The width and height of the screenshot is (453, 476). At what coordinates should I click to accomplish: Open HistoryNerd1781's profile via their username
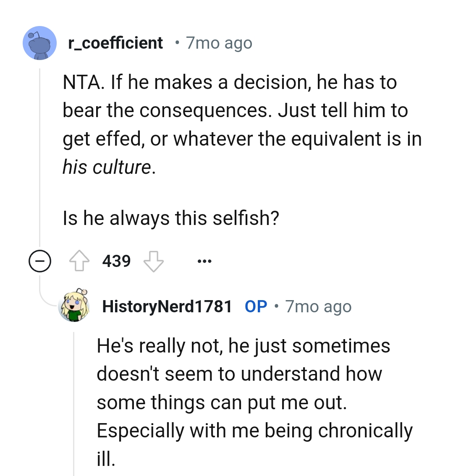(167, 306)
